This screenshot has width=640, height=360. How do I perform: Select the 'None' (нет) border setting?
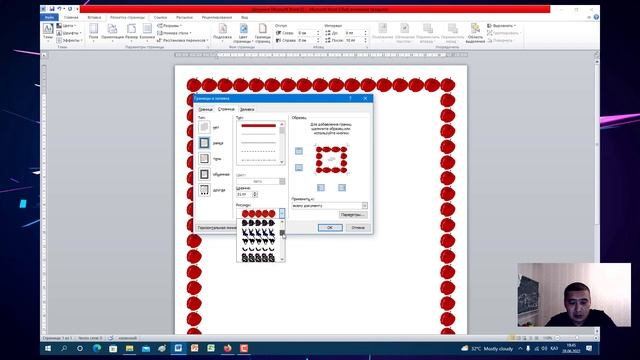tap(204, 127)
